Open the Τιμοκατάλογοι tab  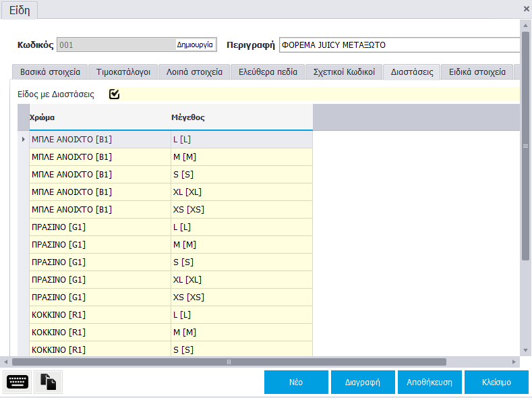click(124, 72)
